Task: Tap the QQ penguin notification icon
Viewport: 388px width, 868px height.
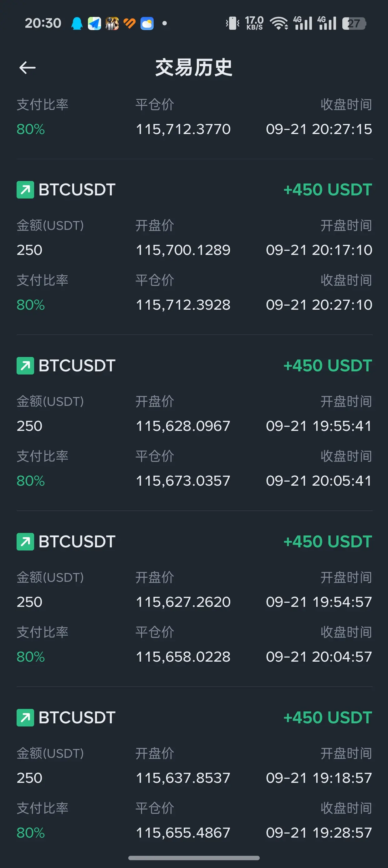Action: point(77,23)
